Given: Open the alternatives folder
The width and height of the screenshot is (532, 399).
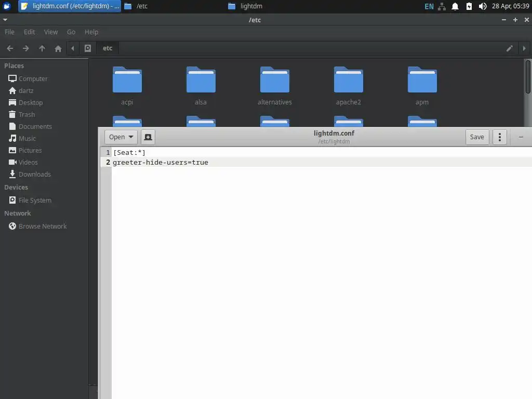Looking at the screenshot, I should (274, 86).
